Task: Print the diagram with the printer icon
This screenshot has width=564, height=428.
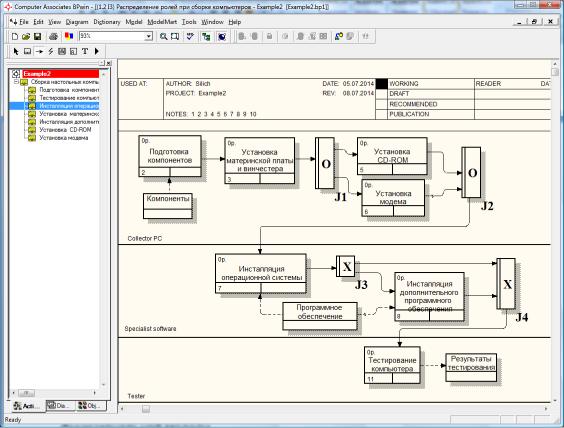Action: pos(53,36)
